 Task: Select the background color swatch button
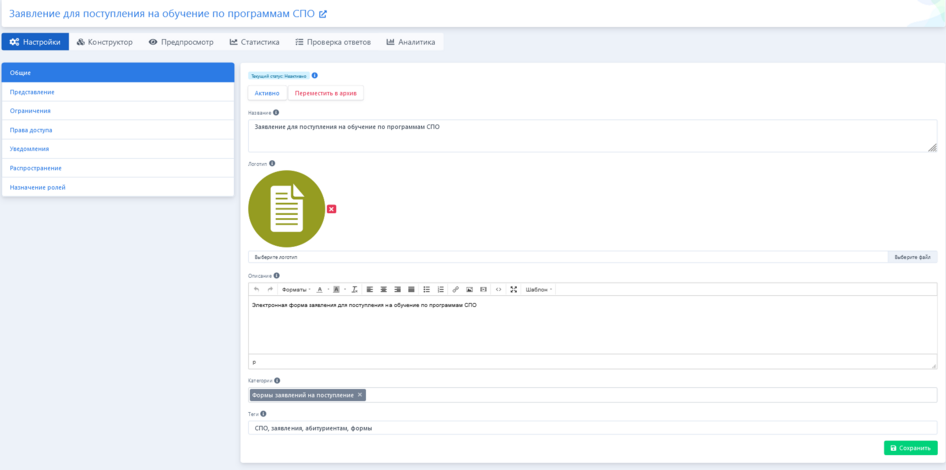(x=337, y=289)
